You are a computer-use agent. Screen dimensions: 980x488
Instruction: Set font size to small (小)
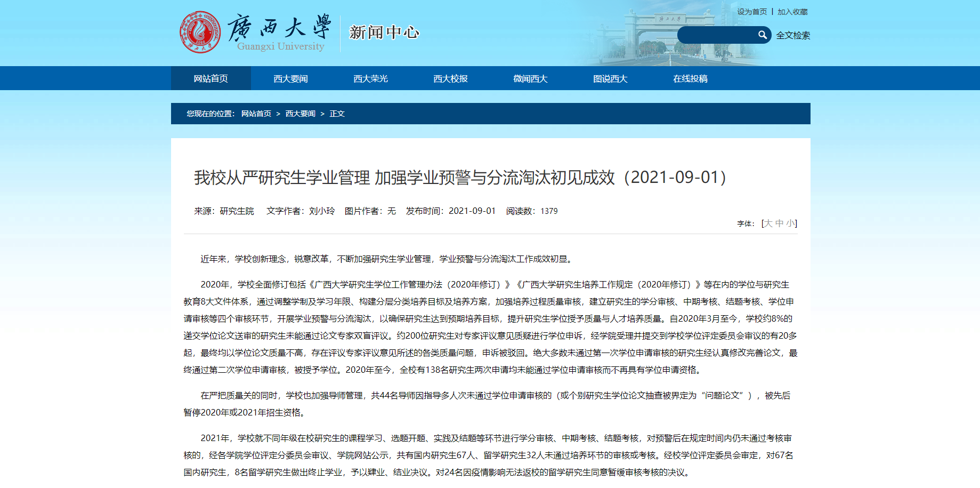pos(790,223)
